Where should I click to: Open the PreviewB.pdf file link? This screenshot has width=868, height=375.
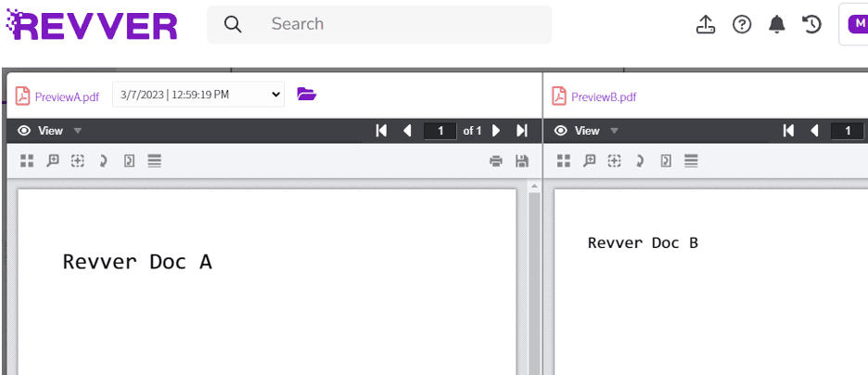603,97
